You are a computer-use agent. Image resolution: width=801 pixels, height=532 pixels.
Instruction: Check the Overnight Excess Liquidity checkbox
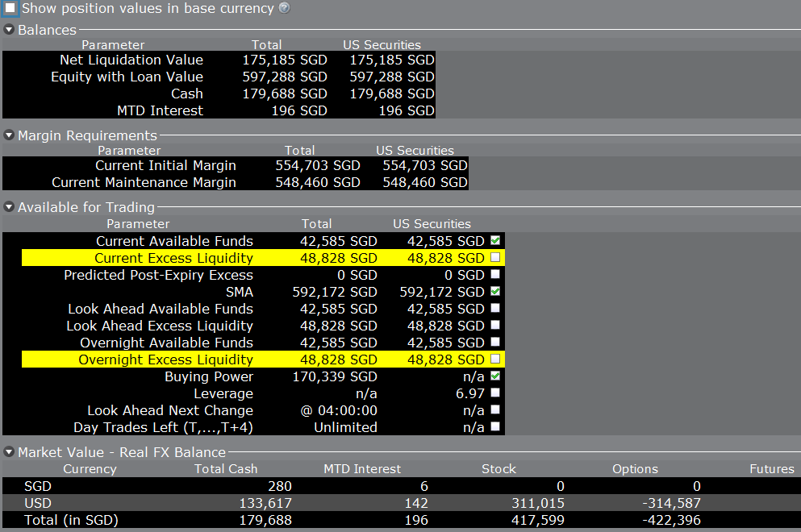(x=495, y=360)
